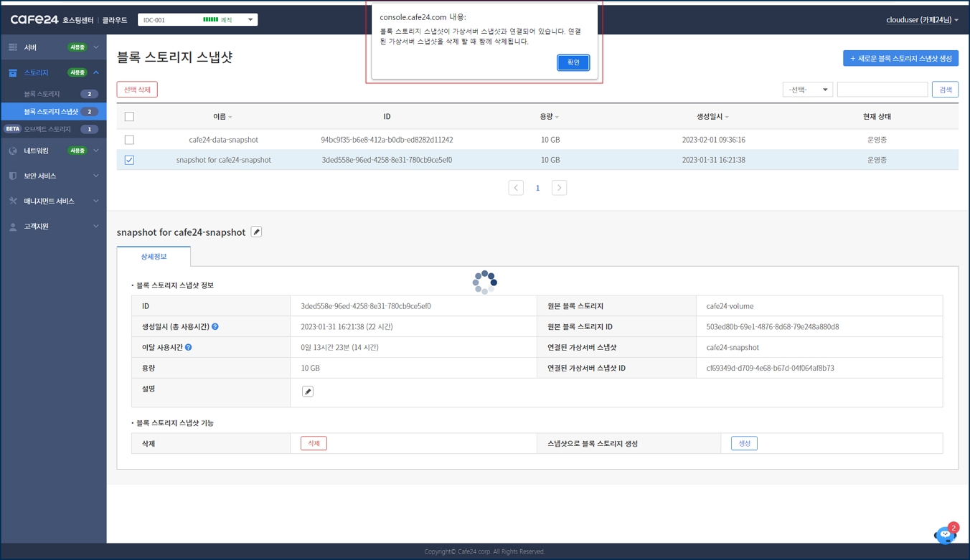Toggle the select-all checkbox in table header
Viewport: 970px width, 560px height.
[129, 117]
